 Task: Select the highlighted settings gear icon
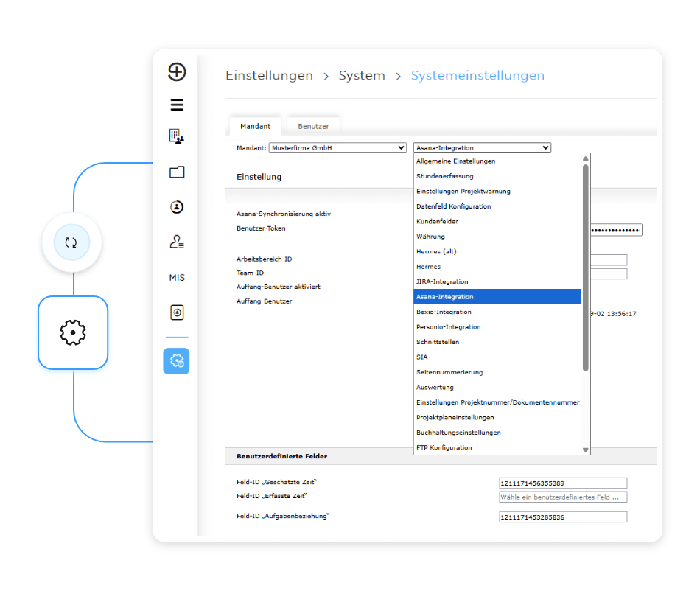177,361
